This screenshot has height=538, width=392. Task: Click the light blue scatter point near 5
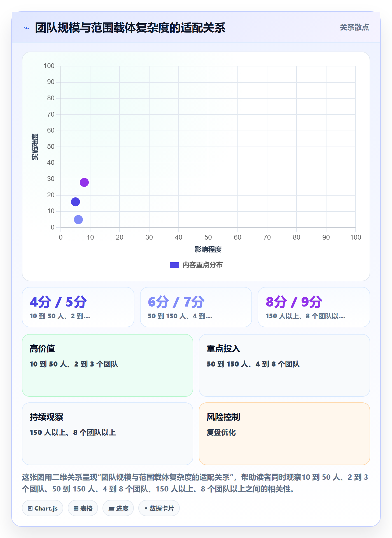pyautogui.click(x=78, y=219)
